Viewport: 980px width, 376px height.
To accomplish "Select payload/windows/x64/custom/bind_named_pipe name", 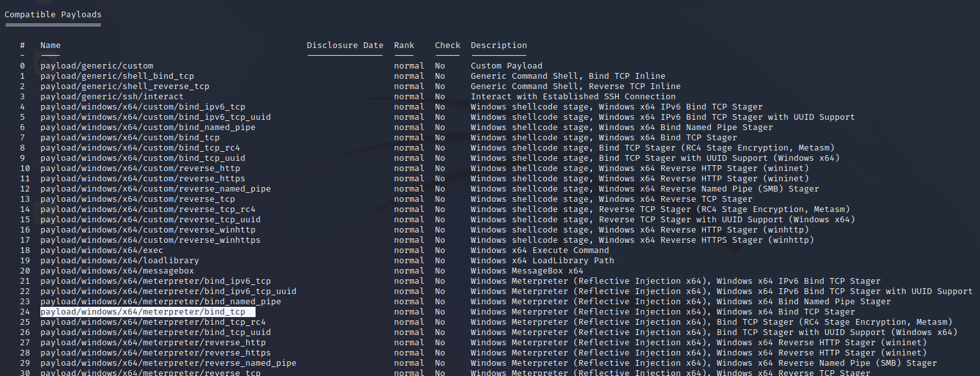I will tap(148, 127).
